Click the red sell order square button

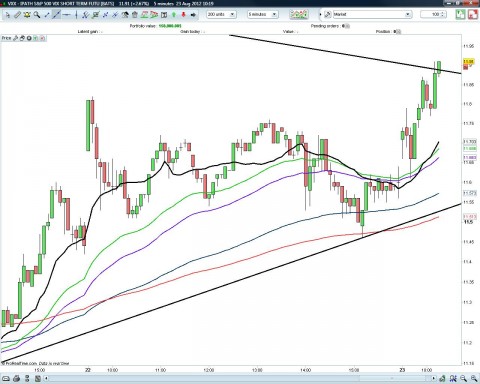pos(473,14)
